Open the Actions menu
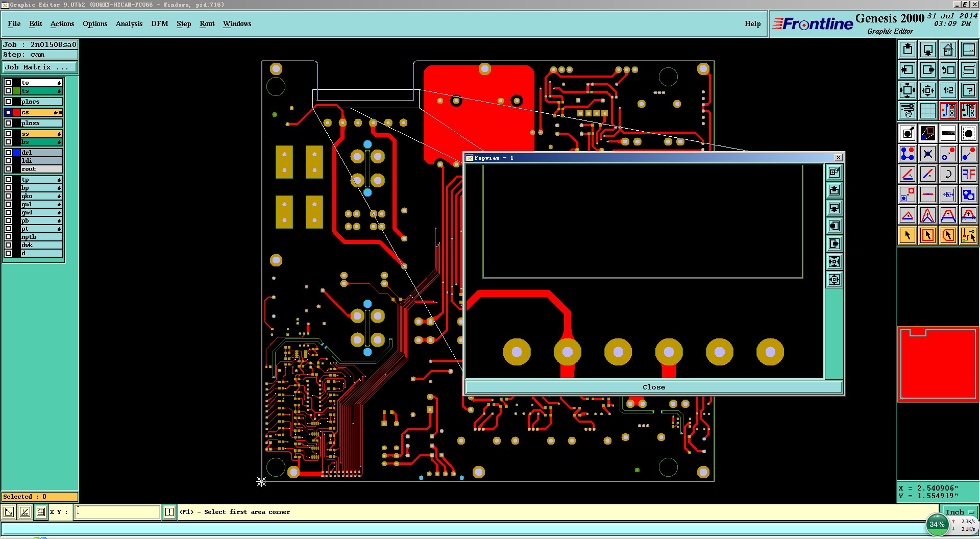The height and width of the screenshot is (539, 980). point(62,23)
